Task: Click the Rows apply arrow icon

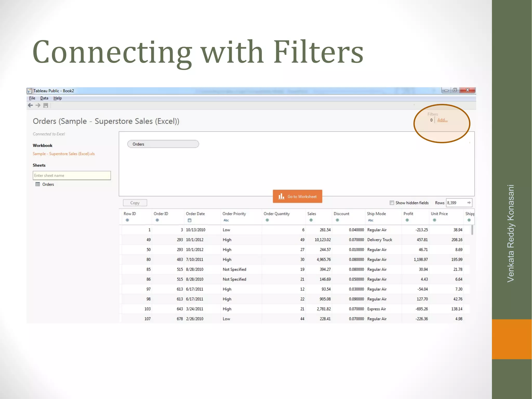Action: (469, 202)
